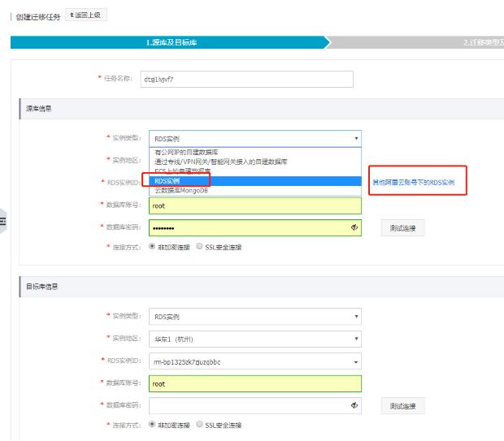Click the 任务名称 input field
This screenshot has width=504, height=441.
[246, 79]
